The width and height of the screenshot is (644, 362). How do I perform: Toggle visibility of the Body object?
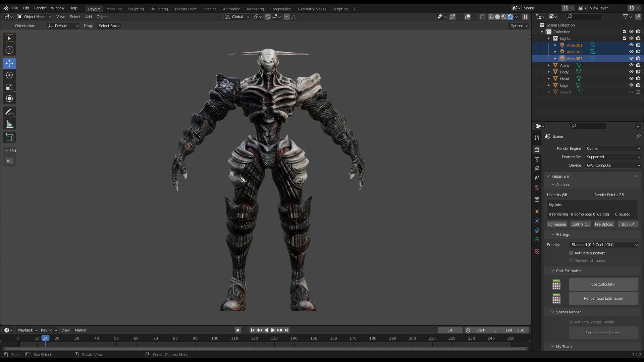[x=631, y=72]
